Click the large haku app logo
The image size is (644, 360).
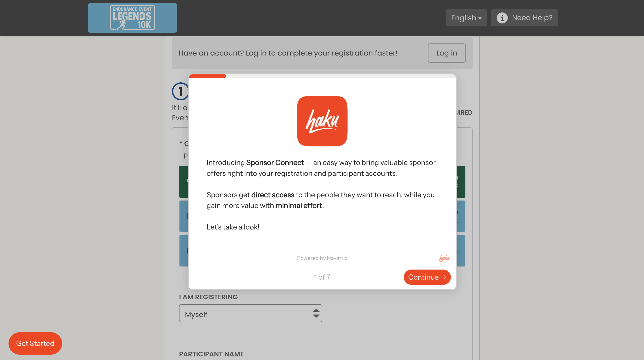pyautogui.click(x=322, y=121)
